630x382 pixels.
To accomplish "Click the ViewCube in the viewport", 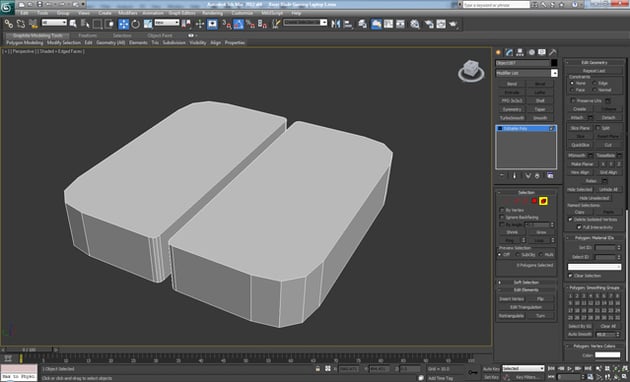I will tap(471, 71).
